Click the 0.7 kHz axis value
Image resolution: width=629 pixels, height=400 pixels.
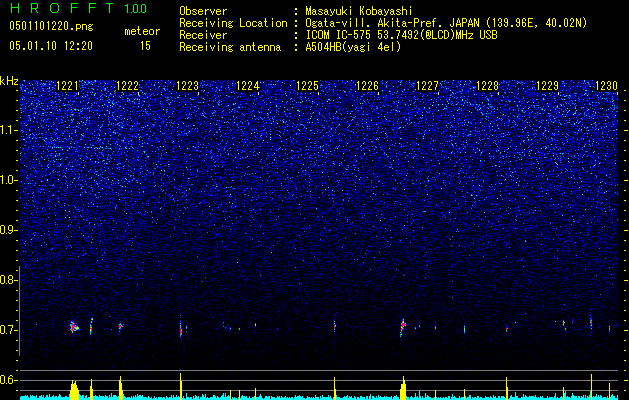(8, 330)
